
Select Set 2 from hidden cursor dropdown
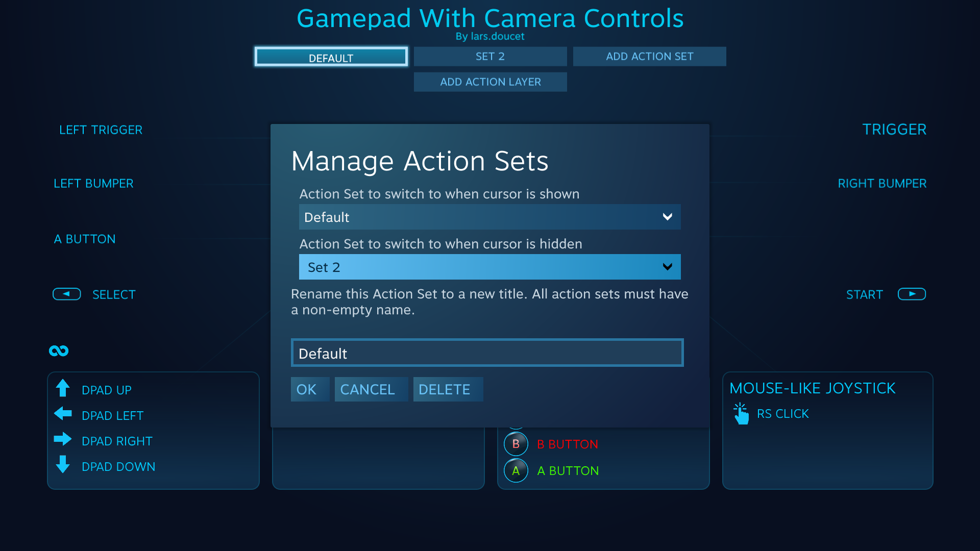click(x=490, y=267)
